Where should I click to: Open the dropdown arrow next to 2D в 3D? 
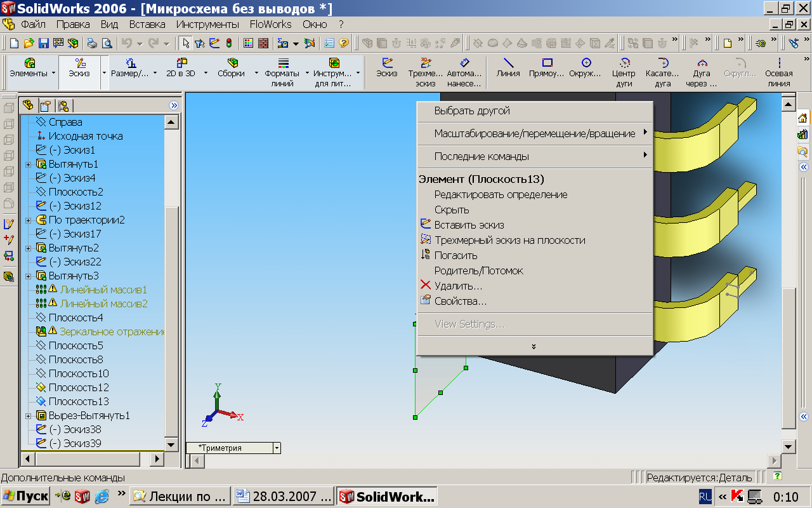(207, 73)
